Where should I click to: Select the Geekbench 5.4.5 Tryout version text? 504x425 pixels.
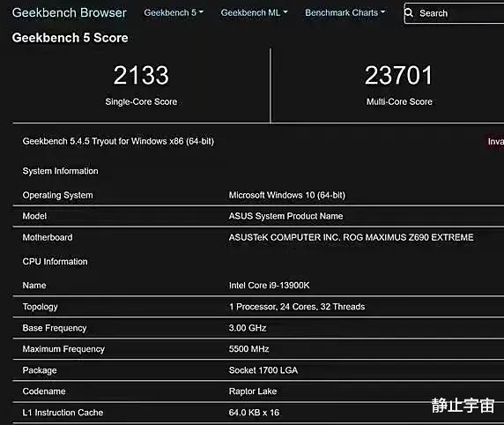(x=118, y=141)
